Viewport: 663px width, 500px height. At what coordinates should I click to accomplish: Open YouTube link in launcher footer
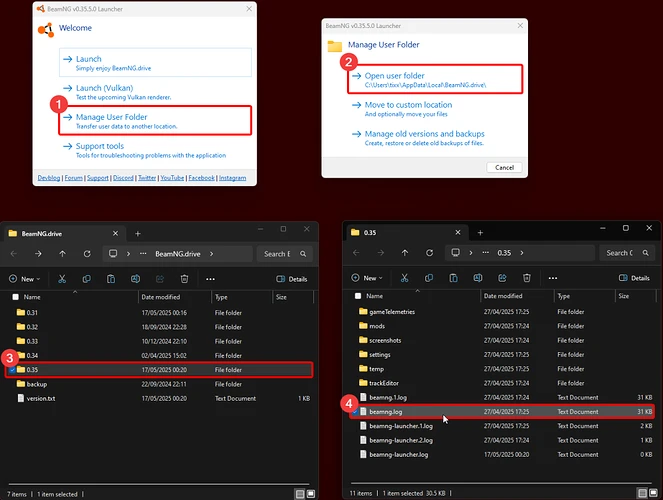pos(172,178)
